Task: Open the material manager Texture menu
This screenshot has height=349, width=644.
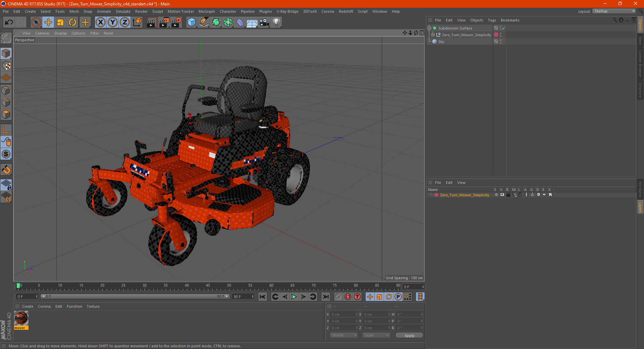Action: point(93,306)
